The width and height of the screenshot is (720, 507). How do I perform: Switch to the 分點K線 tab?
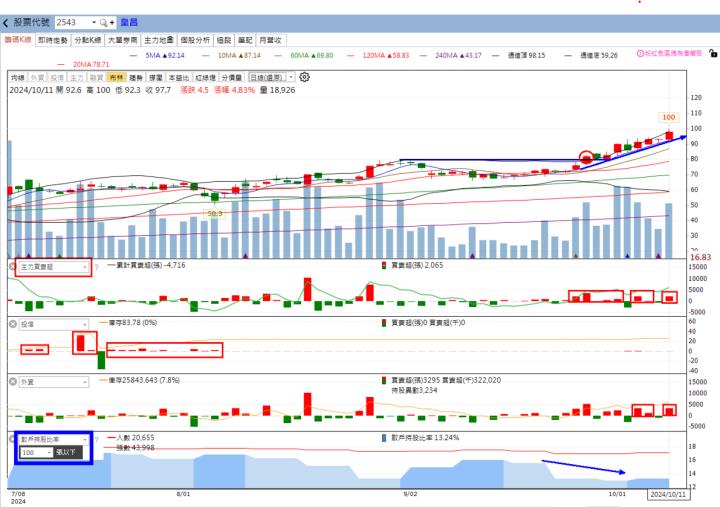pos(88,40)
